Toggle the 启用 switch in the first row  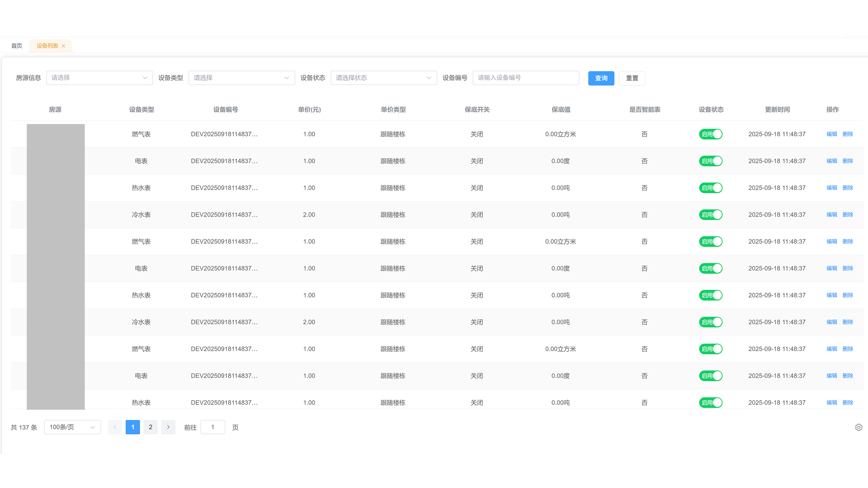click(711, 134)
